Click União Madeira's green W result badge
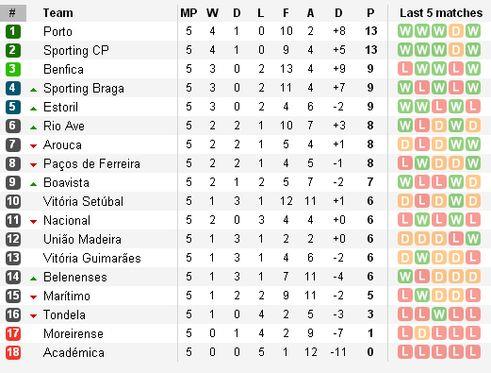491x373 pixels. (473, 239)
